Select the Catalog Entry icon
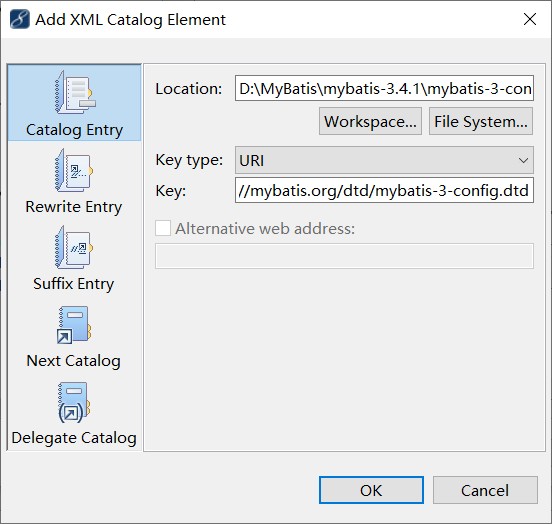This screenshot has height=524, width=552. click(x=75, y=92)
